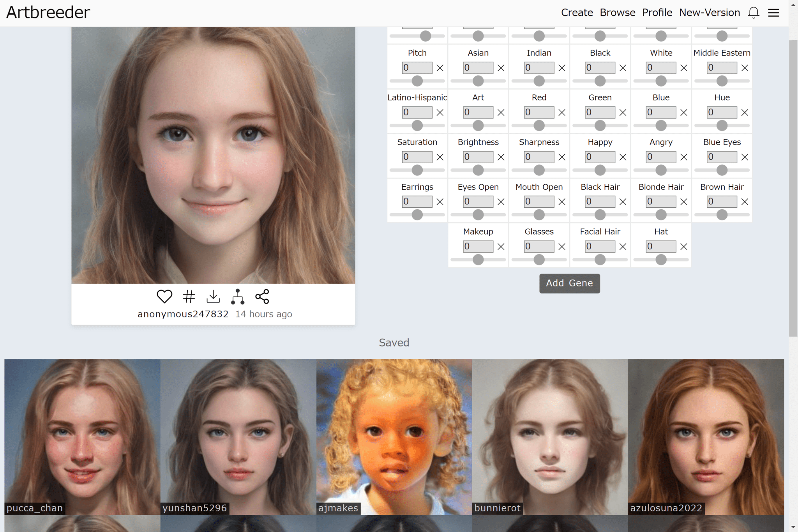
Task: Open the Browse page
Action: [618, 12]
